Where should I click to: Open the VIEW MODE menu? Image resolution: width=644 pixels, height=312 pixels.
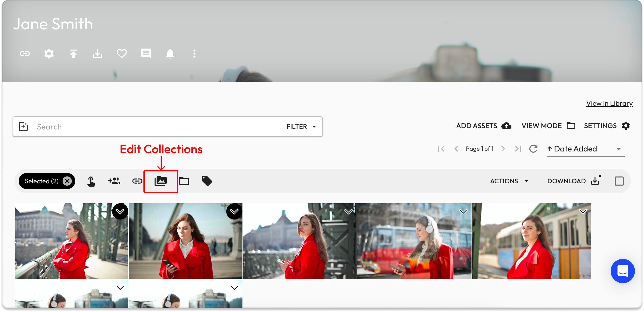548,126
